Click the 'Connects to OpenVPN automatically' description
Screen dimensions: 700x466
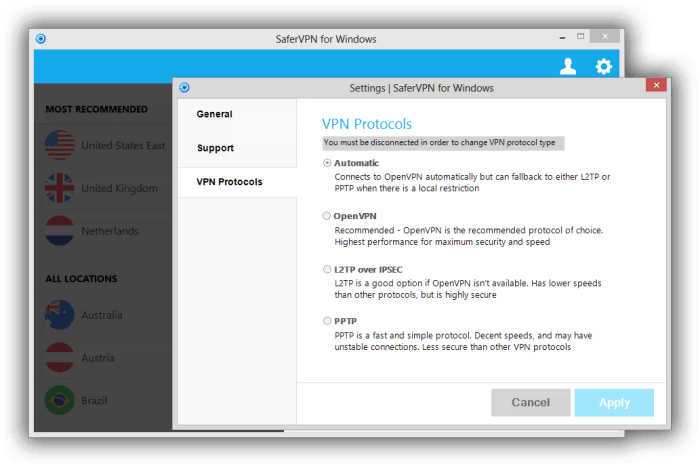click(x=472, y=183)
